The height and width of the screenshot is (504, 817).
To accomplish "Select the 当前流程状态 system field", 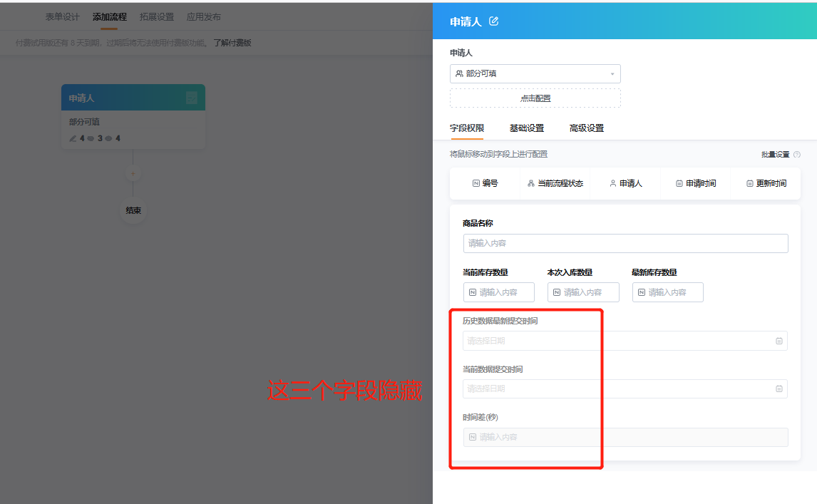I will pyautogui.click(x=555, y=183).
